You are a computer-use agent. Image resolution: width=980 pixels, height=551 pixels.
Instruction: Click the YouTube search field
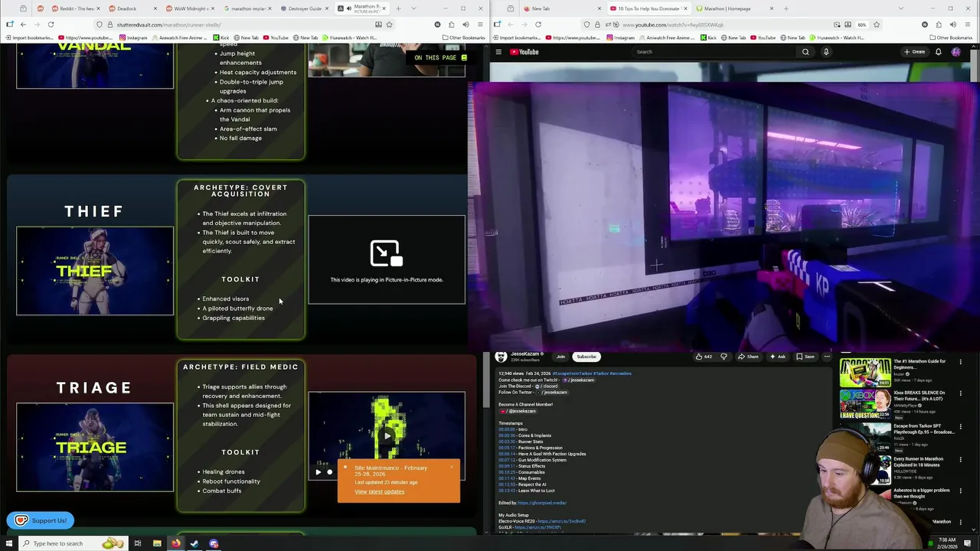coord(712,52)
